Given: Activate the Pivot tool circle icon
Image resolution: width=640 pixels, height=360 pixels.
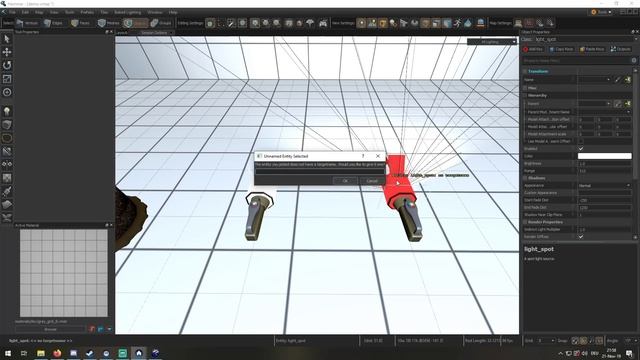Looking at the screenshot, I should tap(7, 92).
